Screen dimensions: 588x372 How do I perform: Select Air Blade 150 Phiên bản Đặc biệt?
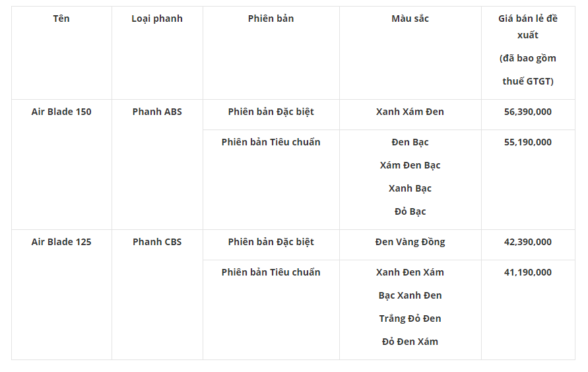click(271, 112)
